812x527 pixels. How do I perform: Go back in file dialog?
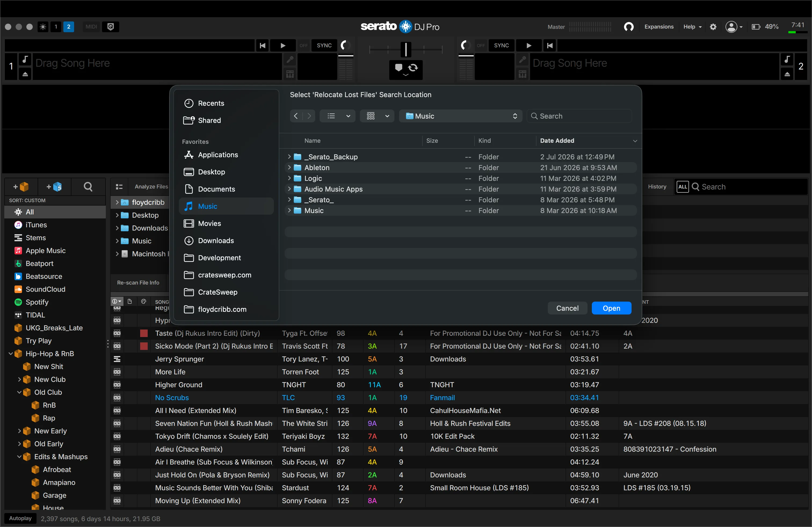tap(296, 116)
